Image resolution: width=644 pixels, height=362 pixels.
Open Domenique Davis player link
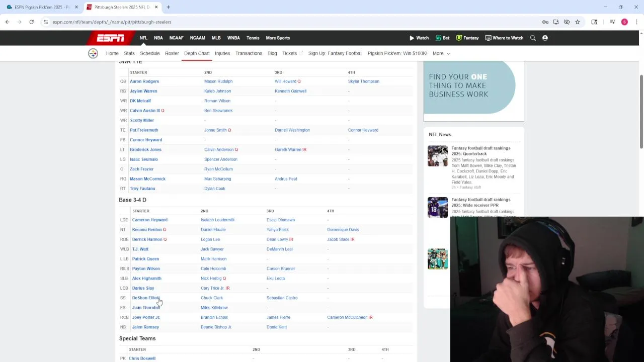(343, 230)
